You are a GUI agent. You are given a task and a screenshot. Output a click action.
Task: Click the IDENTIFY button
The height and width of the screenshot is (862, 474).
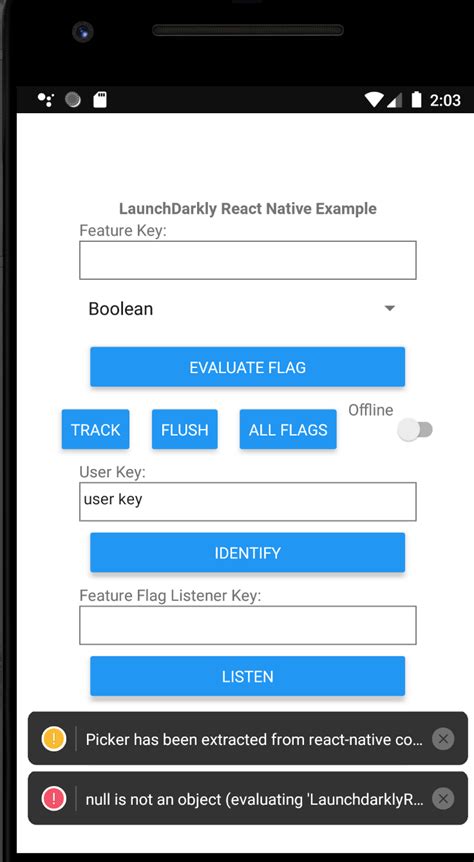(x=247, y=552)
